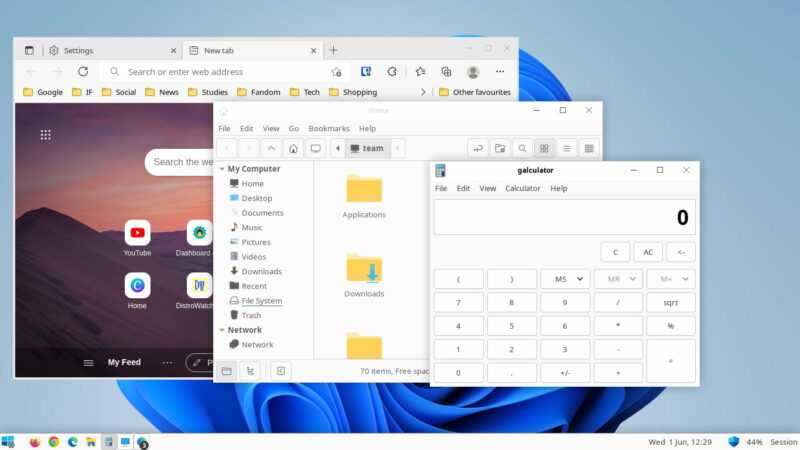Open Edit menu in galculator

coord(463,188)
